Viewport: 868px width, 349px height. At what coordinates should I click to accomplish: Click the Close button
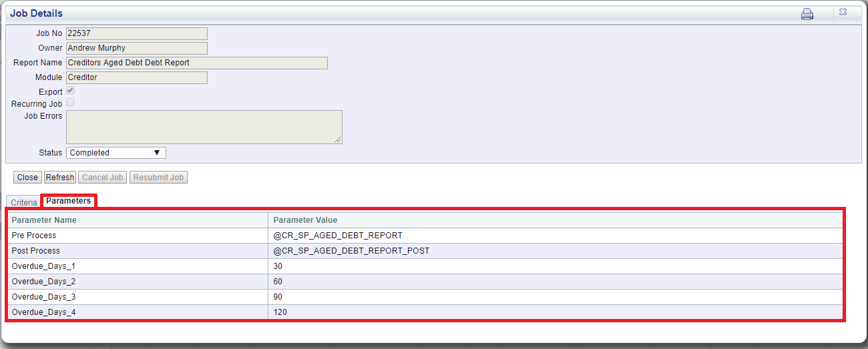tap(27, 178)
